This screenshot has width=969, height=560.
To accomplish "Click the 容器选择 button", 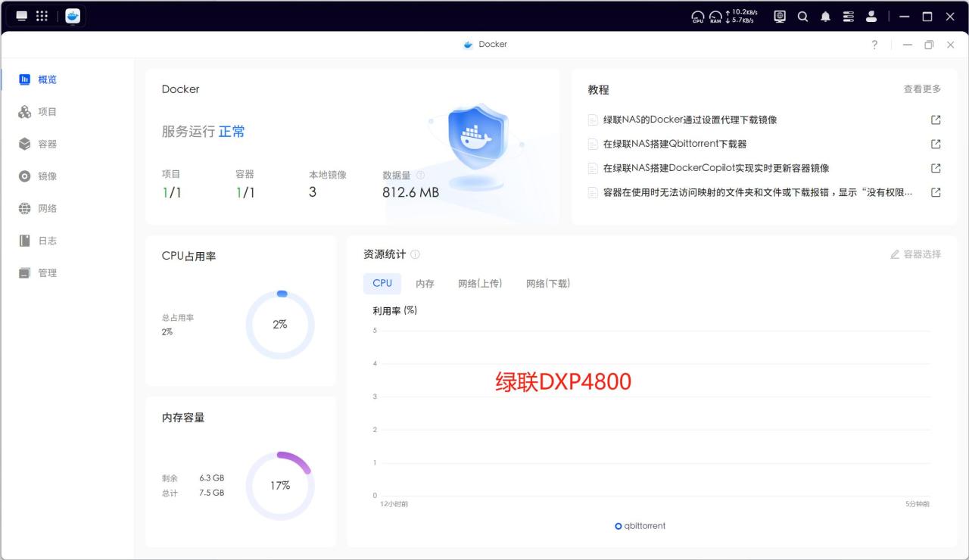I will 915,254.
